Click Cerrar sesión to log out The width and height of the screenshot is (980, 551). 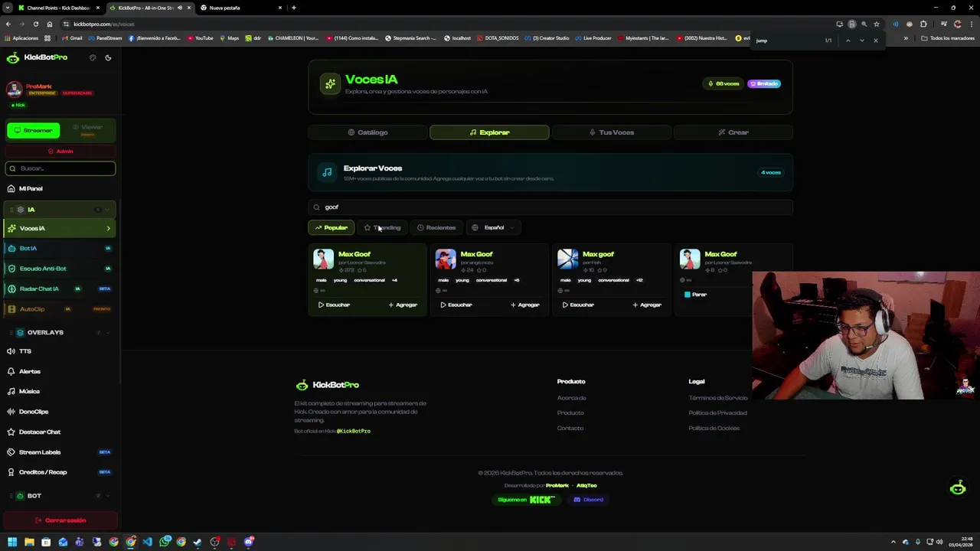pyautogui.click(x=60, y=520)
